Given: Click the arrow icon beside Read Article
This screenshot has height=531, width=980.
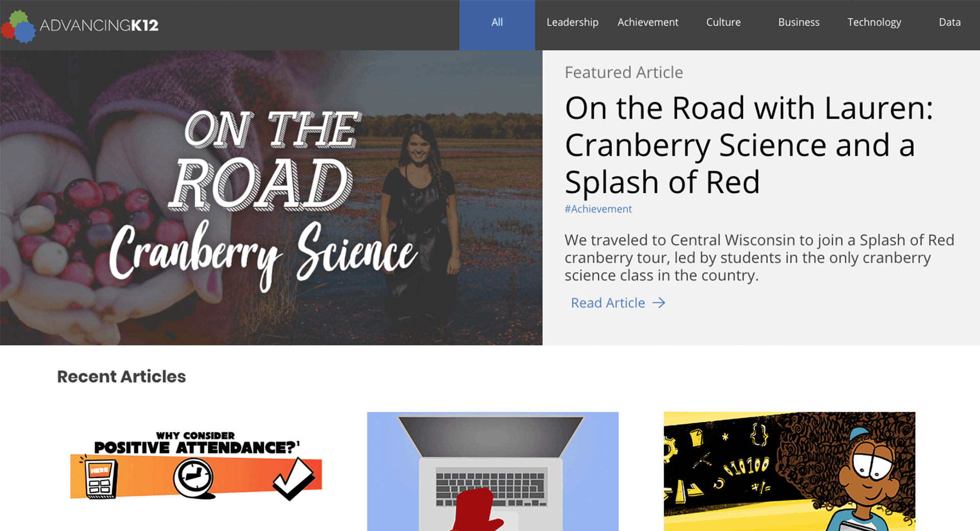Looking at the screenshot, I should pyautogui.click(x=659, y=303).
